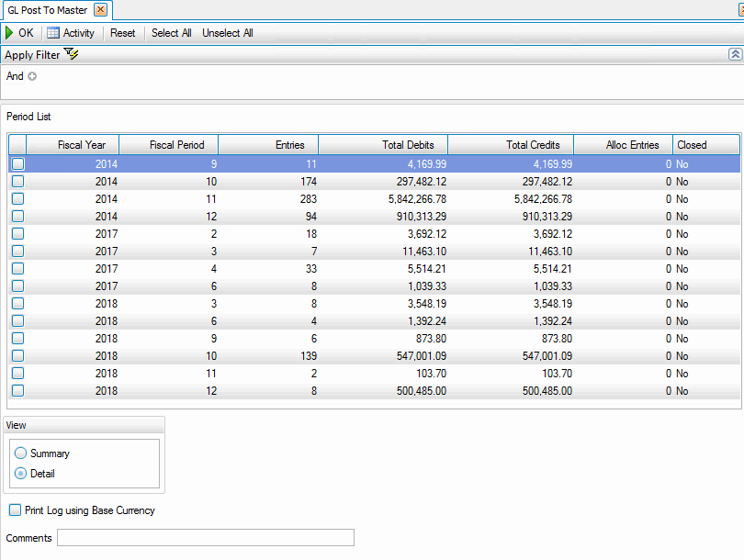The image size is (744, 560).
Task: Click the green OK run icon
Action: coord(9,33)
